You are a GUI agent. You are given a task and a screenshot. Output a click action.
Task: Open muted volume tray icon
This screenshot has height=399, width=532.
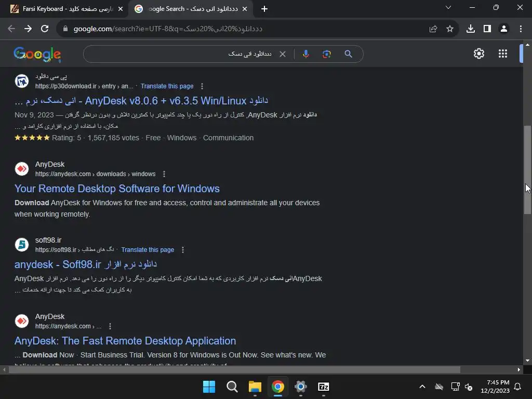click(x=469, y=387)
